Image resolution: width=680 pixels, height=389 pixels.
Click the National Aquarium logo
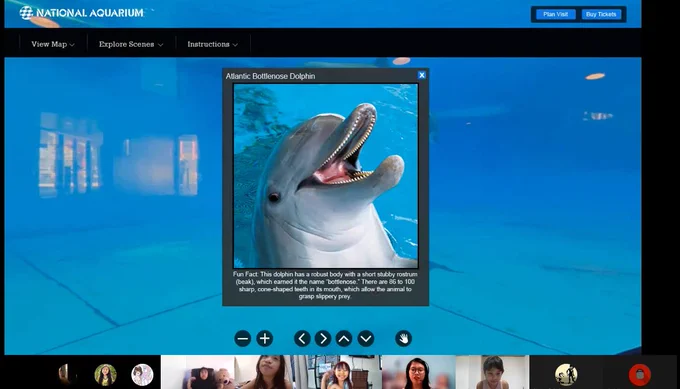(x=82, y=13)
